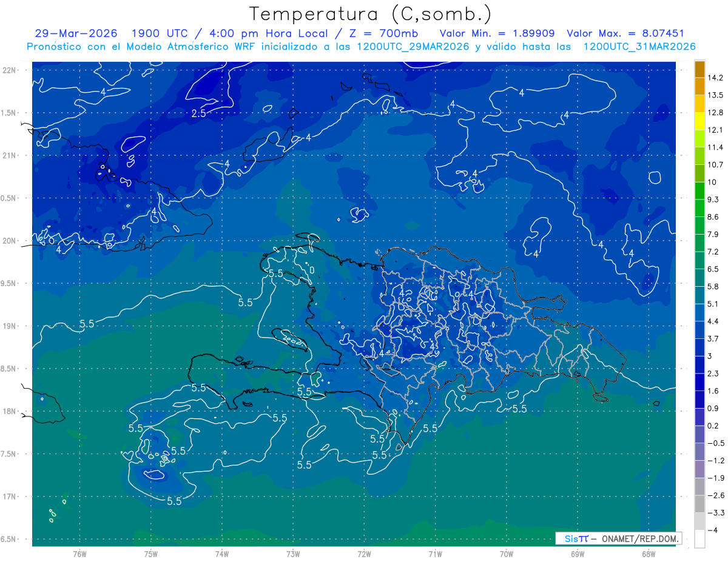
Task: Select the yellow swatch in the color legend
Action: pos(699,121)
